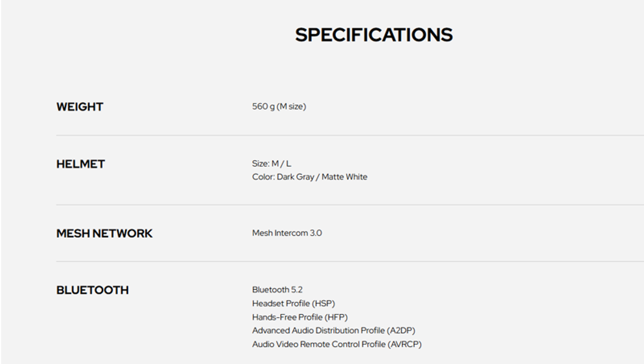This screenshot has height=364, width=644.
Task: Click the divider line below Weight row
Action: [x=349, y=136]
